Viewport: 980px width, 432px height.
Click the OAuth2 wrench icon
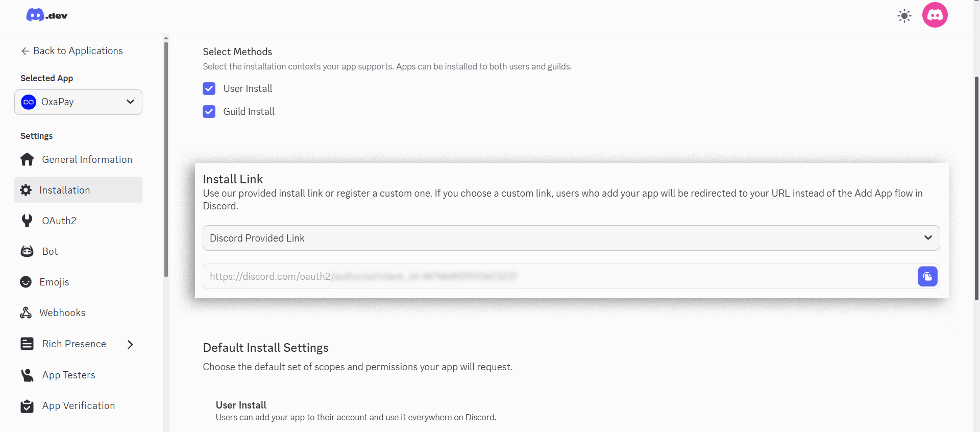(x=27, y=221)
